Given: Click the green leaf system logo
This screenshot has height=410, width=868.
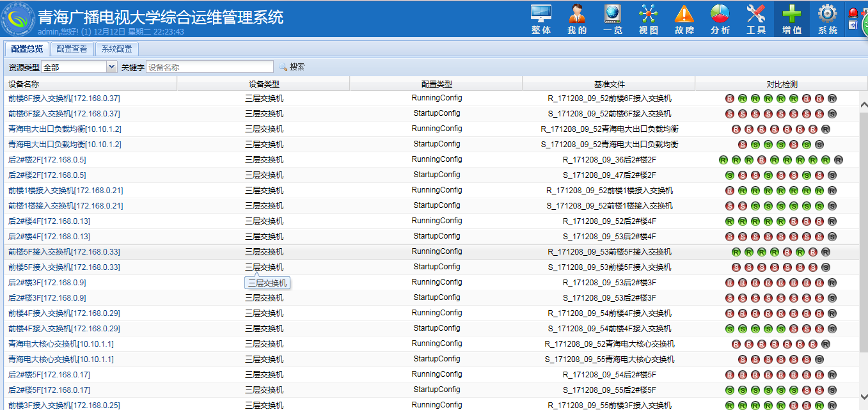Looking at the screenshot, I should point(18,19).
